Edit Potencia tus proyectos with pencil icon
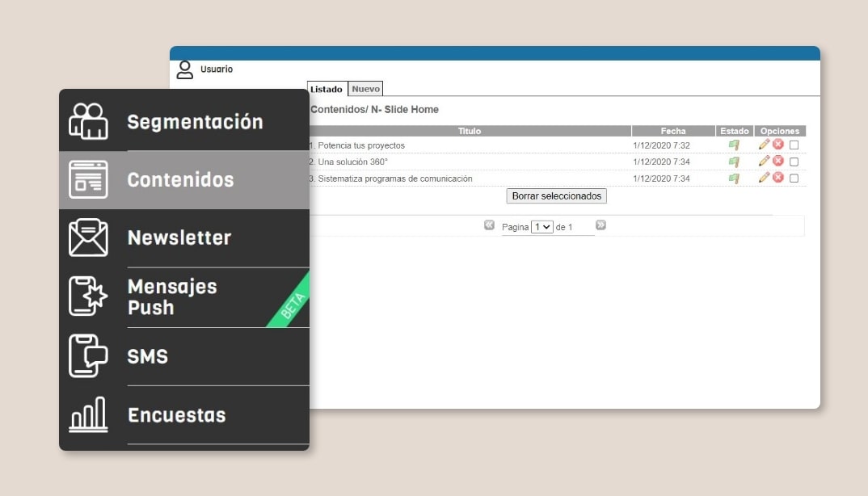Screen dimensions: 868x496 [764, 144]
